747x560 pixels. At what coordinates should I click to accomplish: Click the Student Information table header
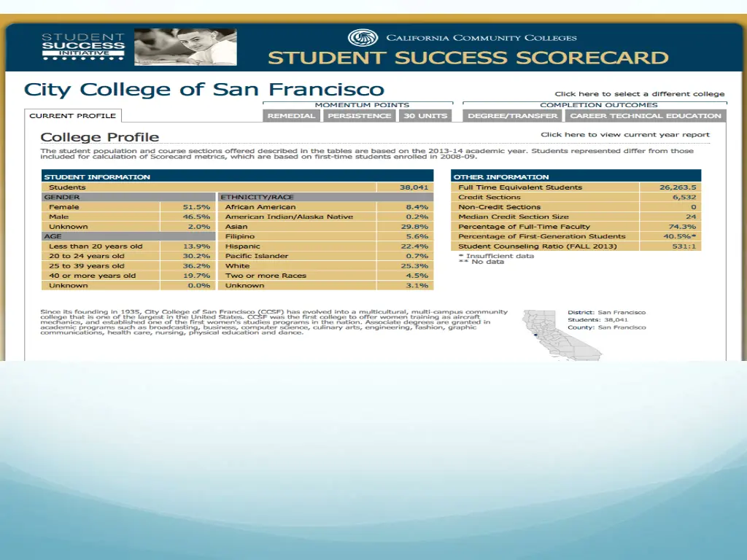[237, 176]
